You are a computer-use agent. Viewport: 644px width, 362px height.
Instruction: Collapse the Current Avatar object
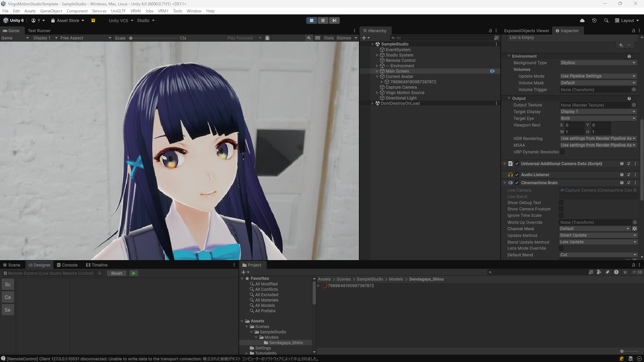coord(377,76)
